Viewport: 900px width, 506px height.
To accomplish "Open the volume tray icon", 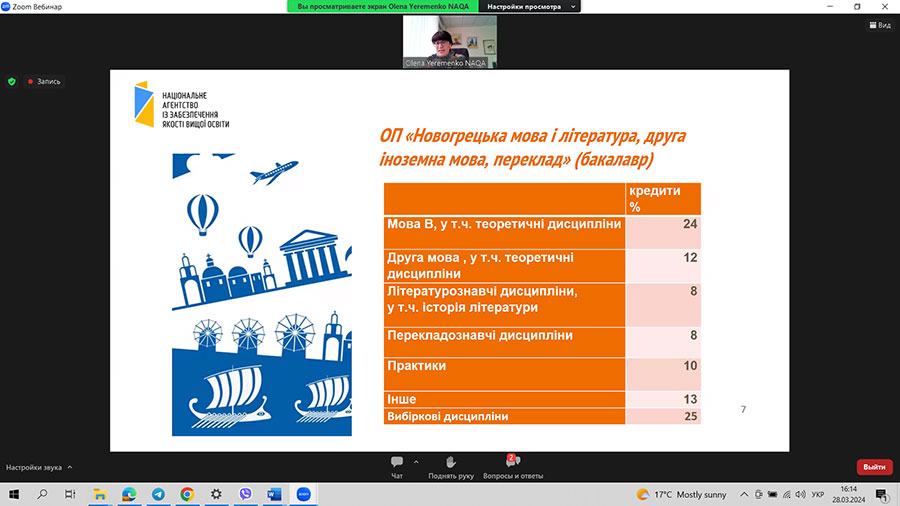I will click(801, 495).
